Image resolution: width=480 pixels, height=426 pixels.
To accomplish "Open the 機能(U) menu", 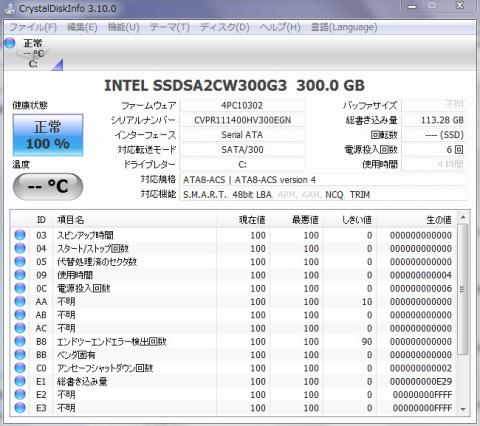I will (123, 27).
